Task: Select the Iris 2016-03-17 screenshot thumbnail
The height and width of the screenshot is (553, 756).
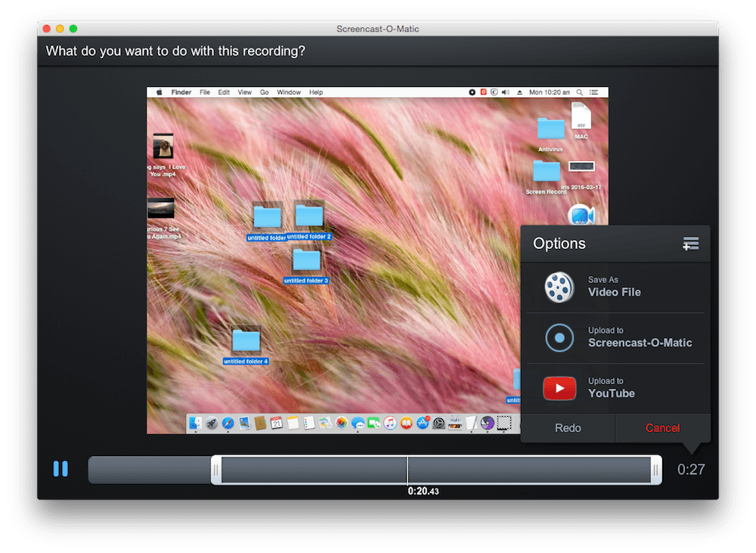Action: coord(581,166)
